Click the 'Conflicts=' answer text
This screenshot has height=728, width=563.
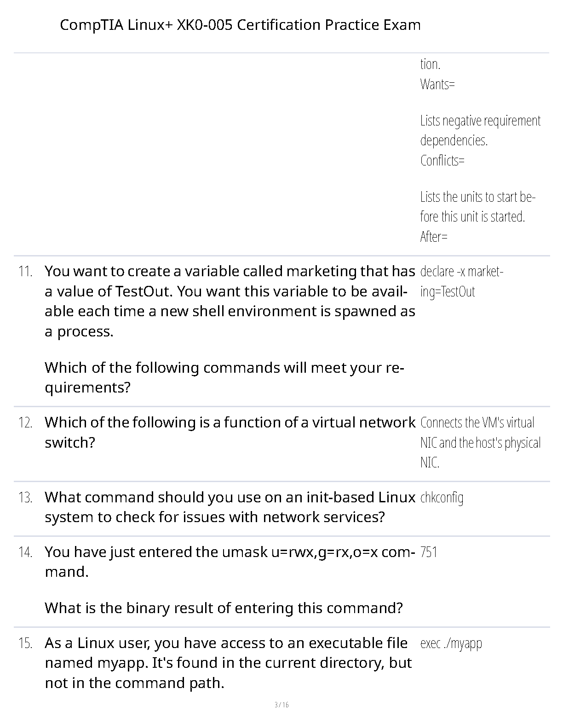click(442, 161)
